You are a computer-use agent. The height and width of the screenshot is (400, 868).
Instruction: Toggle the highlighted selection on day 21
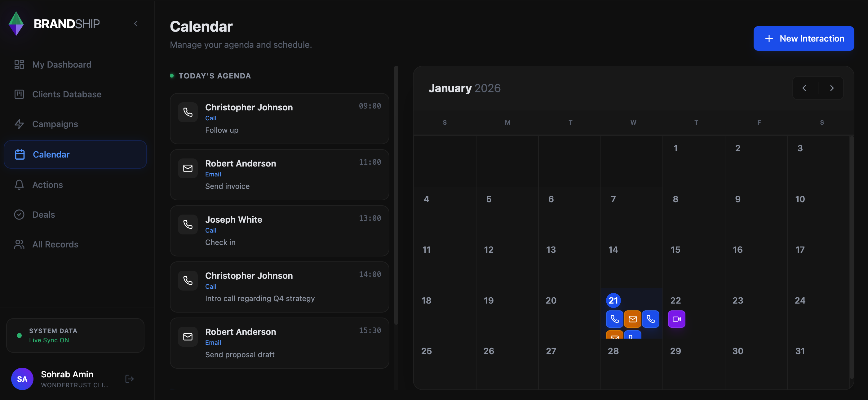pos(613,300)
